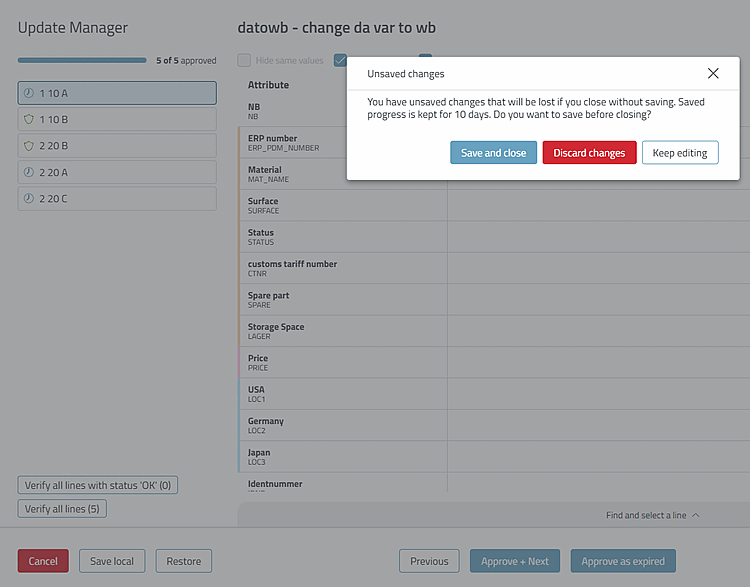Click '5 of 5 approved' text

(186, 60)
